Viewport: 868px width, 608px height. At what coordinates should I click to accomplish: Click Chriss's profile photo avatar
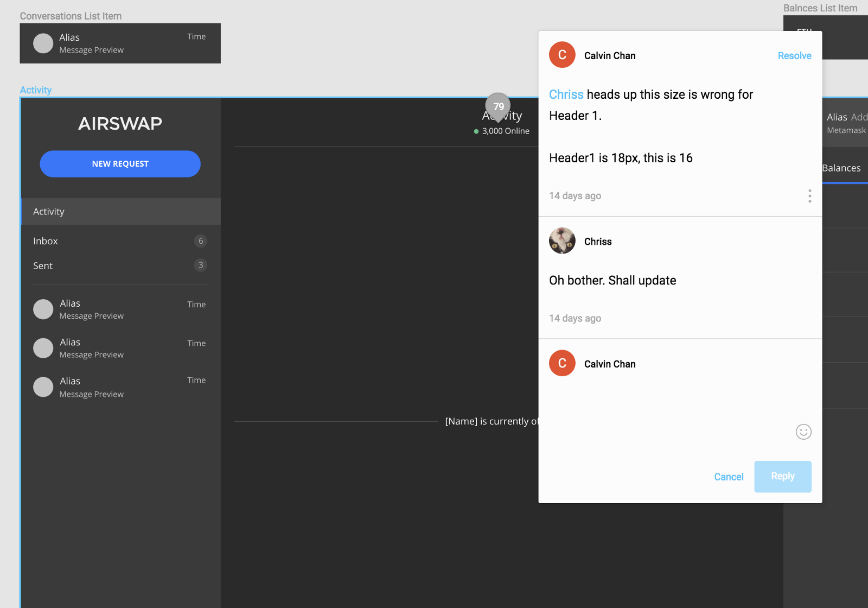pos(562,240)
